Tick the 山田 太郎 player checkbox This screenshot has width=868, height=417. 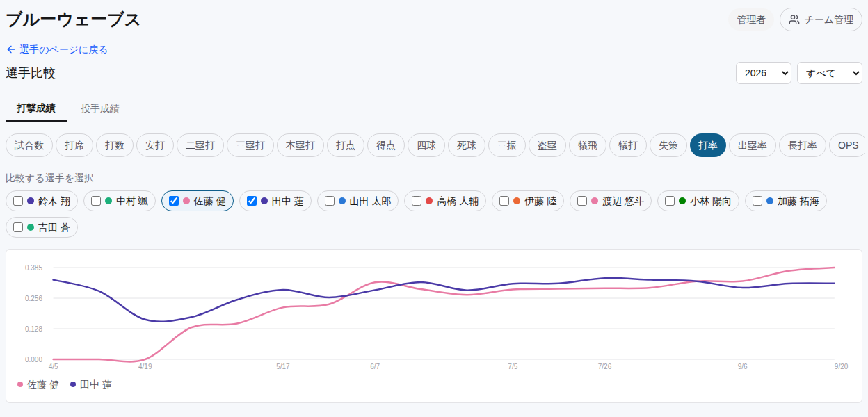330,201
